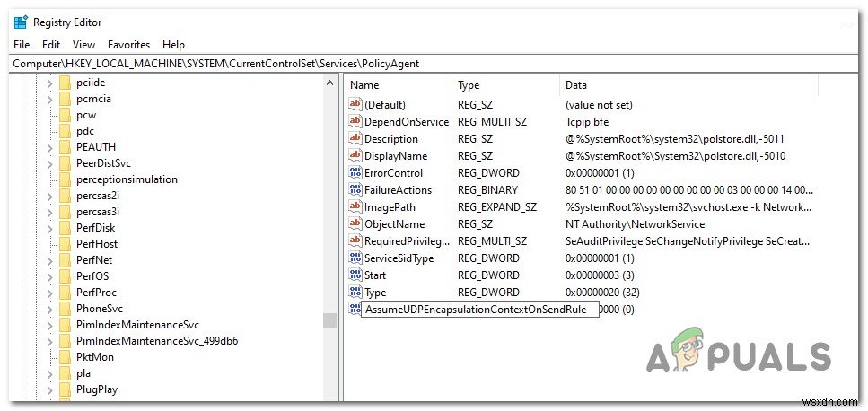Image resolution: width=868 pixels, height=411 pixels.
Task: Open the File menu
Action: pos(22,44)
